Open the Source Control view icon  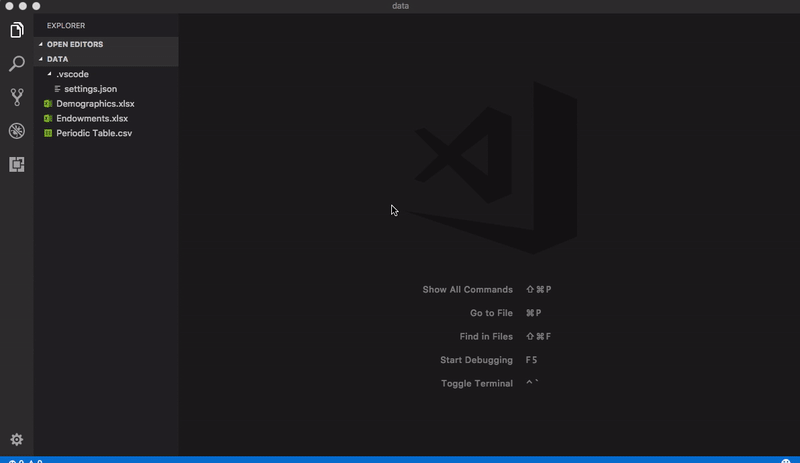17,97
